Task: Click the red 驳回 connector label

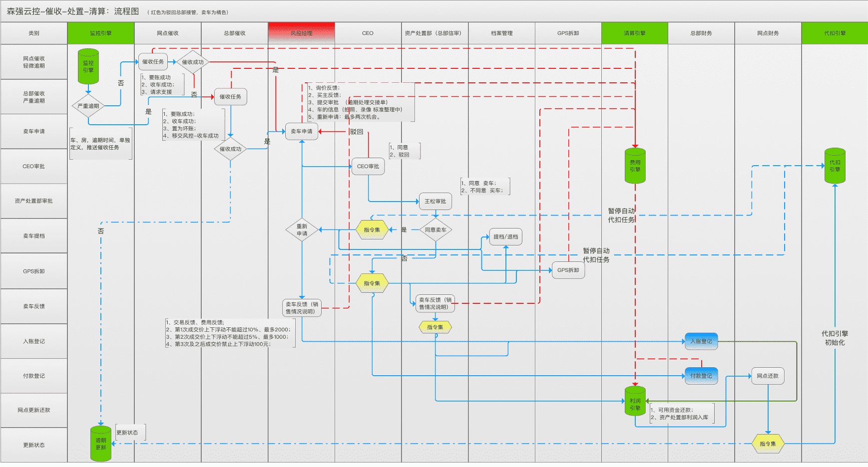Action: [x=357, y=132]
